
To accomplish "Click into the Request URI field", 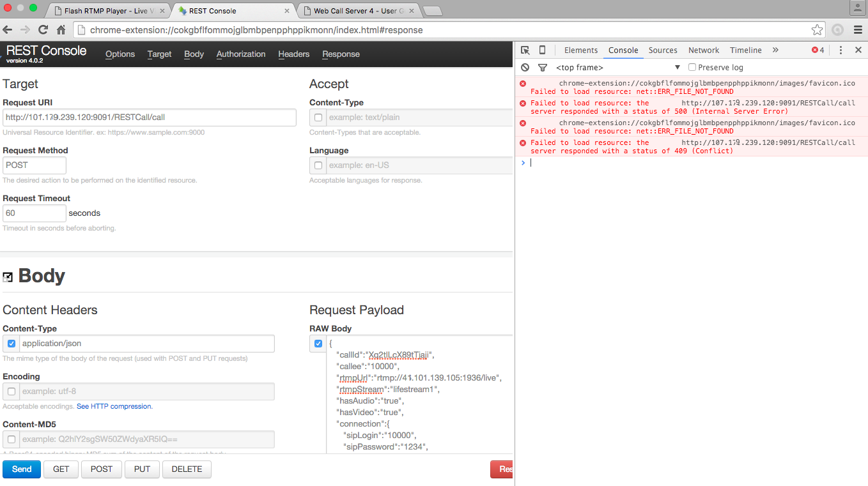I will [150, 118].
